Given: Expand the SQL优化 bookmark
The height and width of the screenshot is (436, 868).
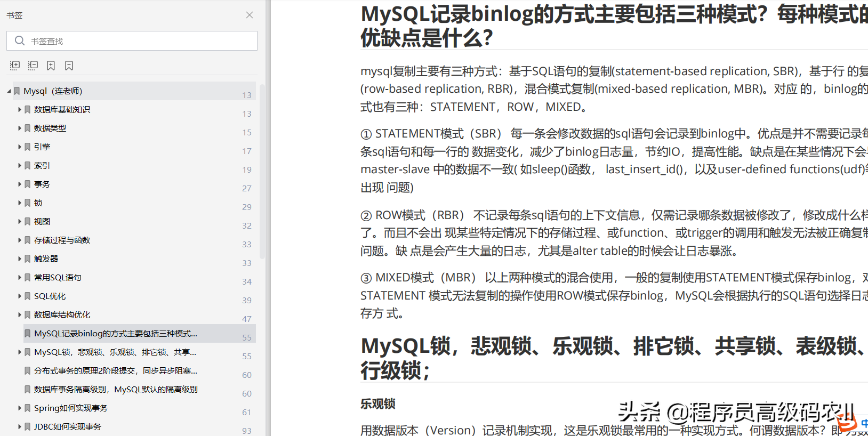Looking at the screenshot, I should coord(20,296).
